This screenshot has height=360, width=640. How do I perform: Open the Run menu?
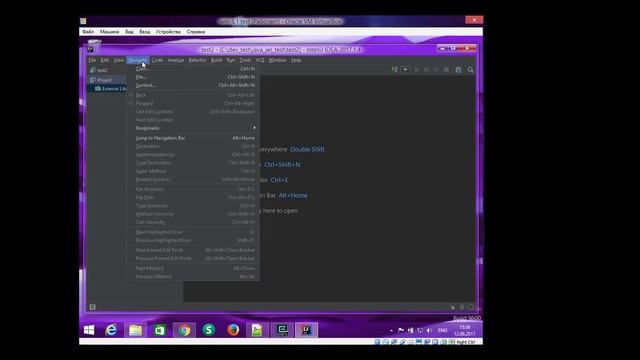[x=231, y=60]
